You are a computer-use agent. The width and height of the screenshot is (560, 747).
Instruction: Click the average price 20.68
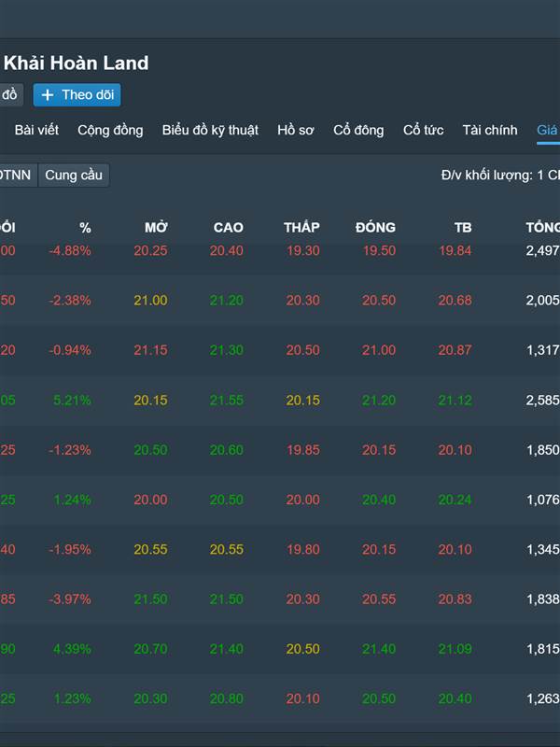coord(455,301)
